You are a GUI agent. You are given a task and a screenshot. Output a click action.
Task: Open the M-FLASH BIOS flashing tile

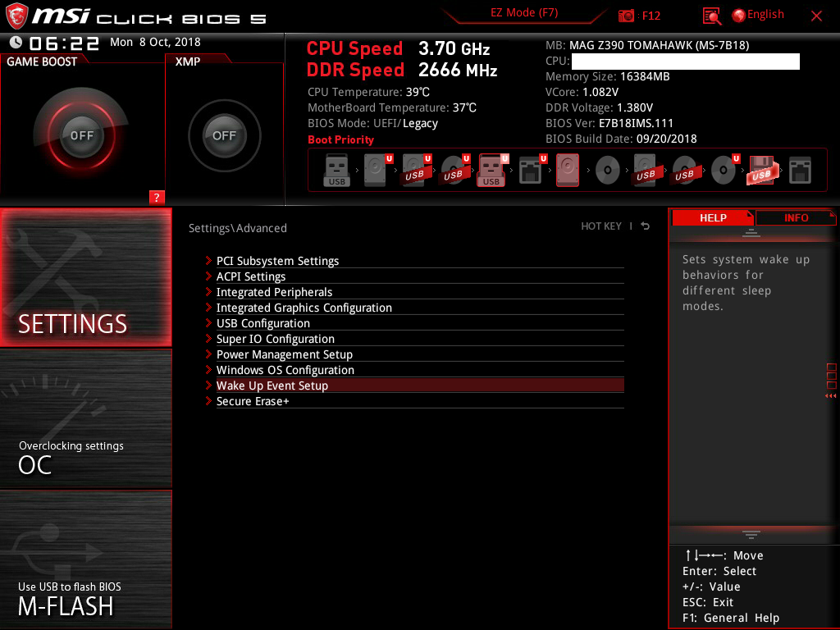pyautogui.click(x=85, y=559)
